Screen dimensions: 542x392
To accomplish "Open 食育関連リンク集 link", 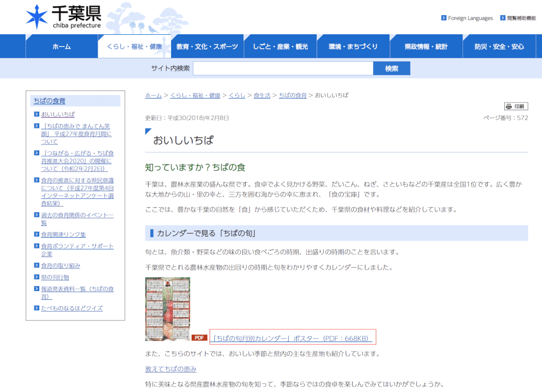I will pyautogui.click(x=63, y=235).
